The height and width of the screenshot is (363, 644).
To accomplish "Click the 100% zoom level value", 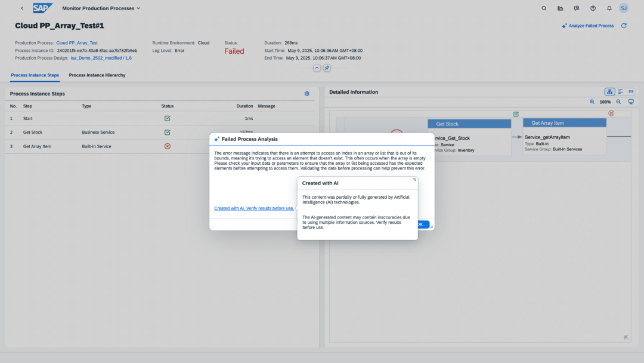I will coord(605,102).
